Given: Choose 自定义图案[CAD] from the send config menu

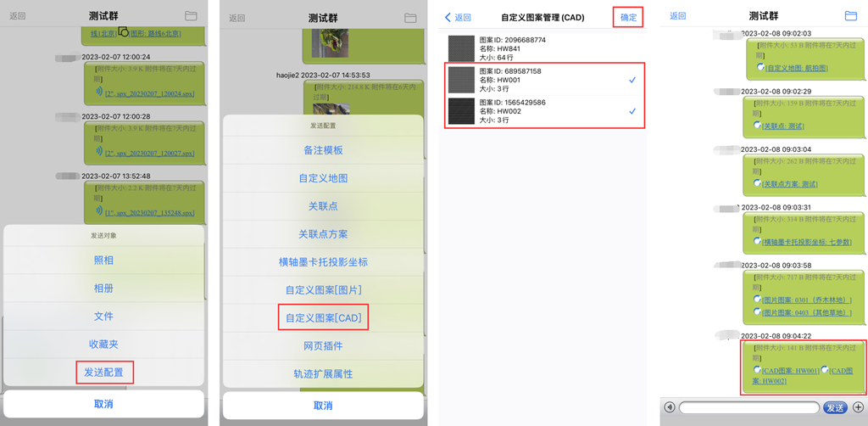Looking at the screenshot, I should [323, 317].
